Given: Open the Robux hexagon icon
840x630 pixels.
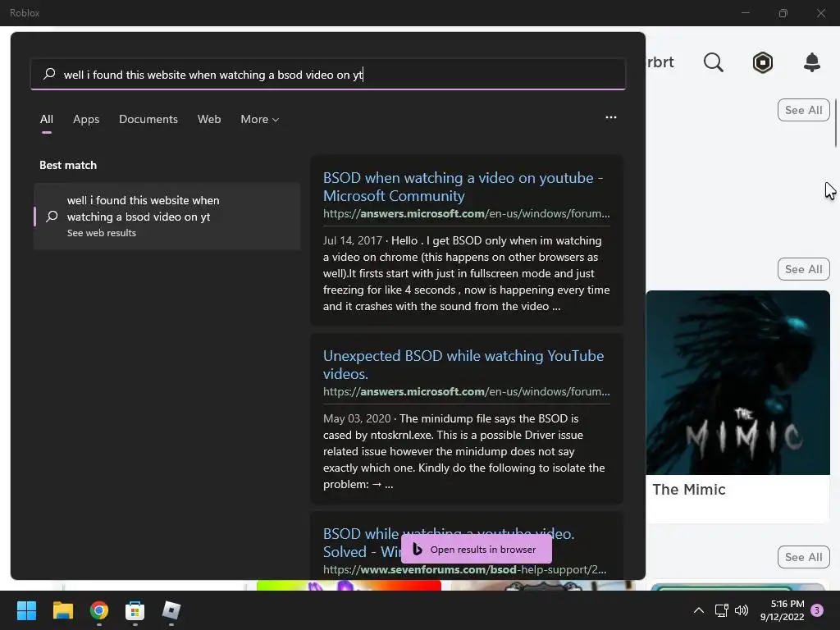Looking at the screenshot, I should tap(762, 62).
